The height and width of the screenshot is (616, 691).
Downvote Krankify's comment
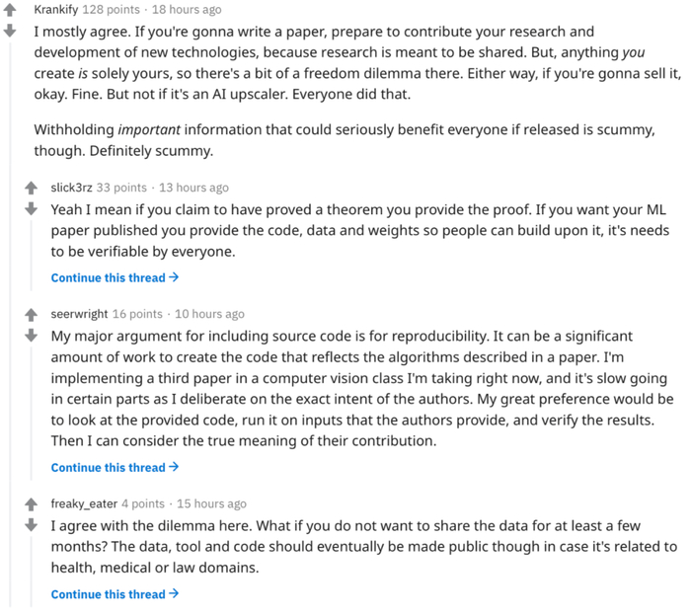coord(11,31)
